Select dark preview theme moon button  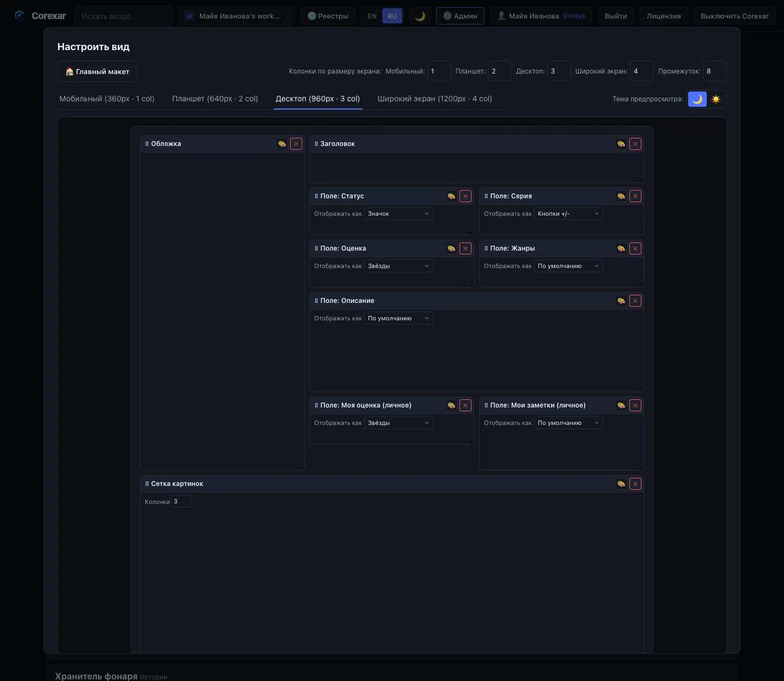pos(697,99)
